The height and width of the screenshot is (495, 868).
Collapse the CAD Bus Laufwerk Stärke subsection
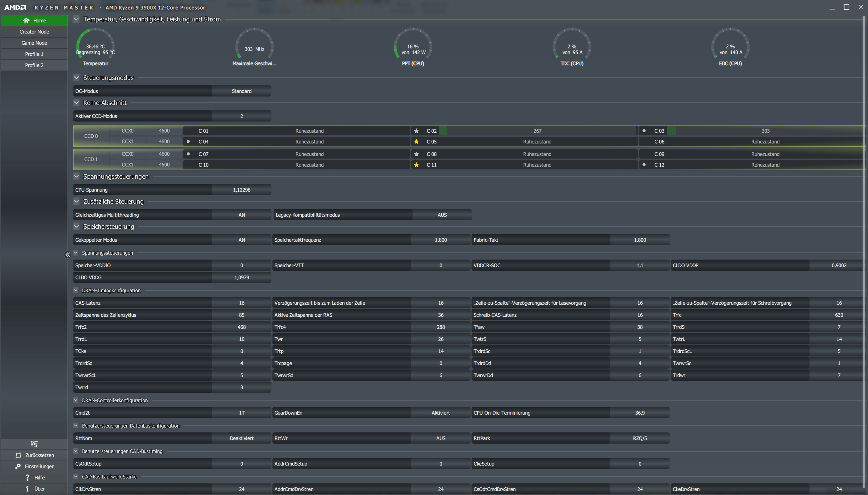click(x=76, y=477)
